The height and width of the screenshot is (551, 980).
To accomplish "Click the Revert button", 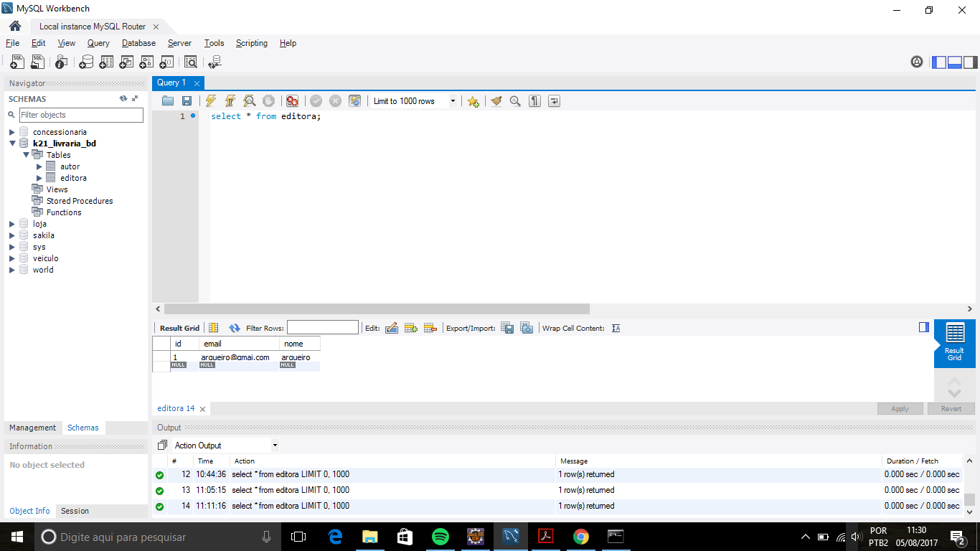I will tap(951, 408).
